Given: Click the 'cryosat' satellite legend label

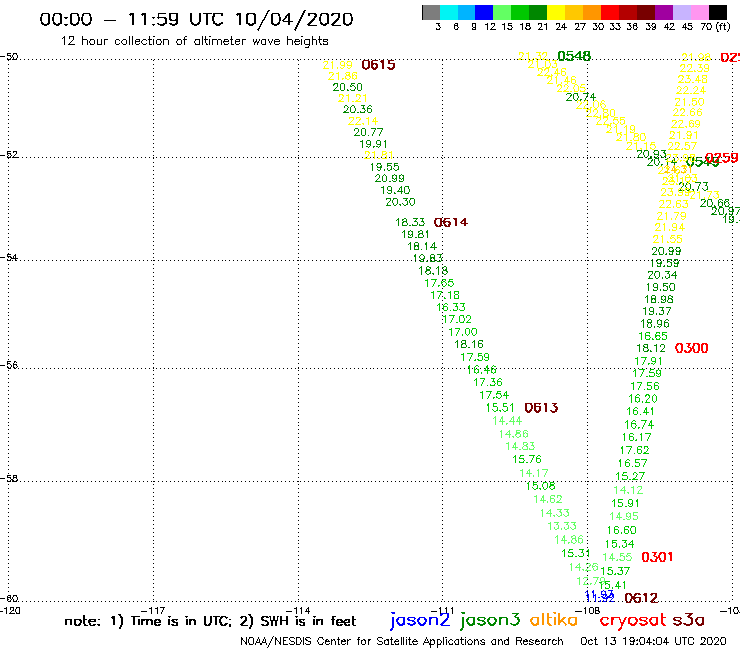Looking at the screenshot, I should (x=633, y=620).
